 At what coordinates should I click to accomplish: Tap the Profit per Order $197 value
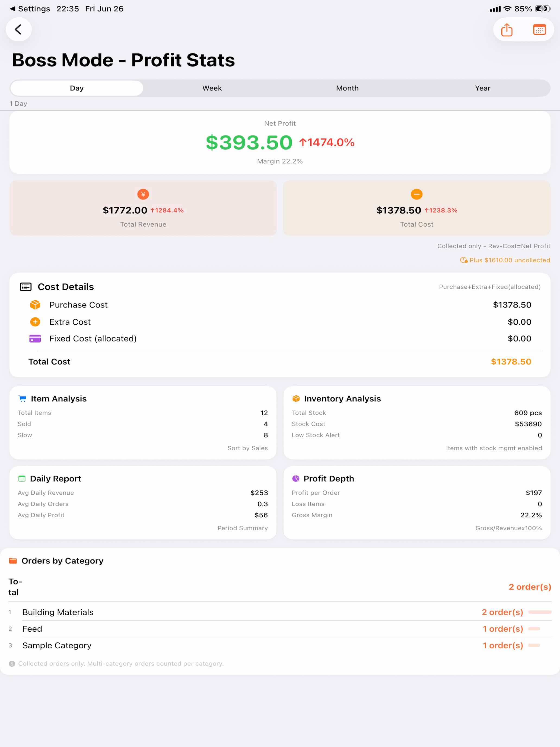coord(534,493)
